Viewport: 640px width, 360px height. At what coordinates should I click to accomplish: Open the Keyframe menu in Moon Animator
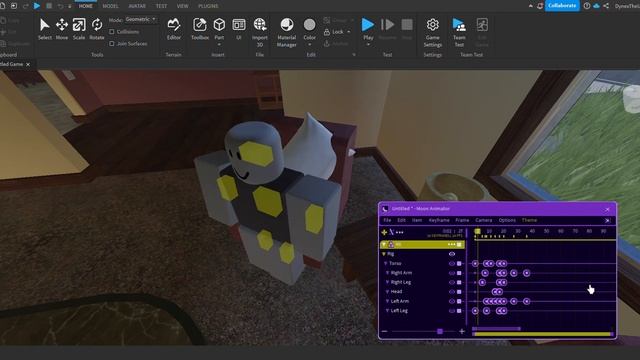439,220
